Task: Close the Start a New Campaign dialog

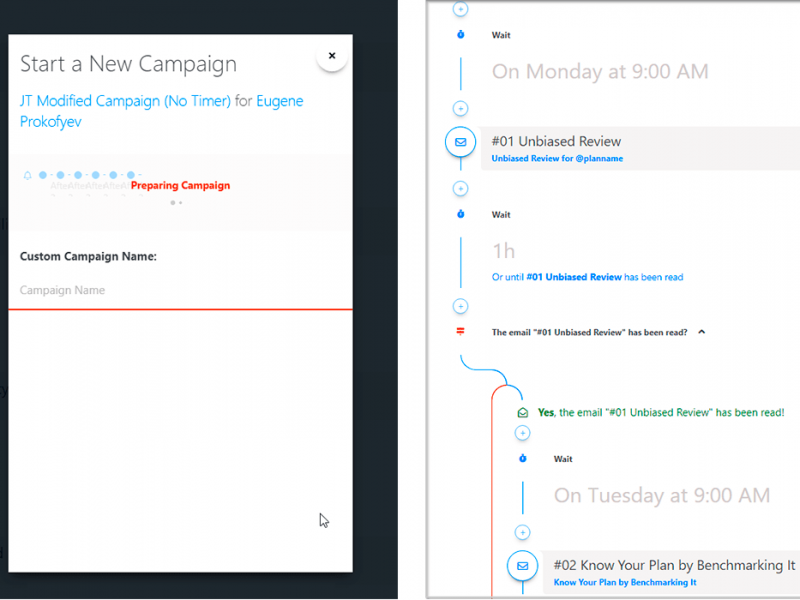Action: pyautogui.click(x=331, y=56)
